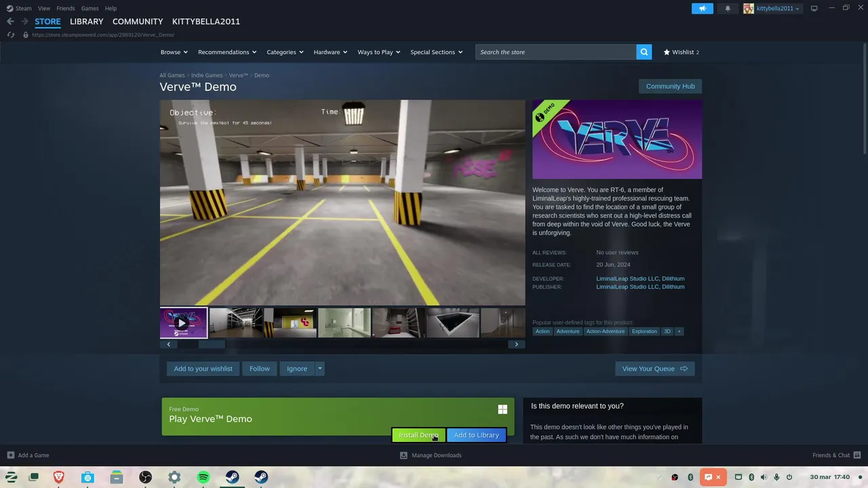Click the store search magnifier button
868x488 pixels.
(x=644, y=52)
